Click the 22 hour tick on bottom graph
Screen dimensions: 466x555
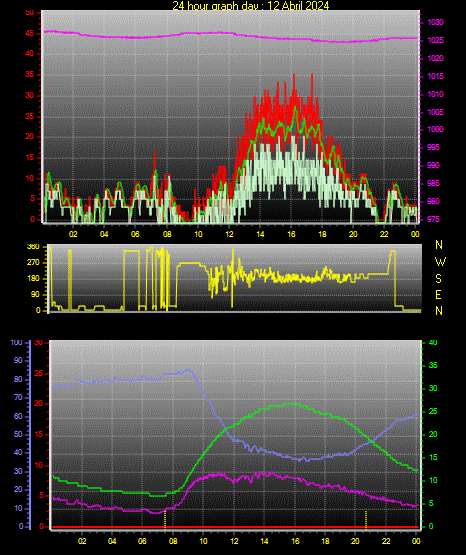click(386, 541)
